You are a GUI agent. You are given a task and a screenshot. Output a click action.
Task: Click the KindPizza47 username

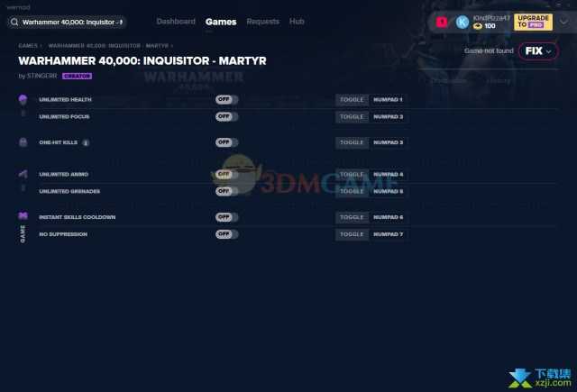(491, 18)
